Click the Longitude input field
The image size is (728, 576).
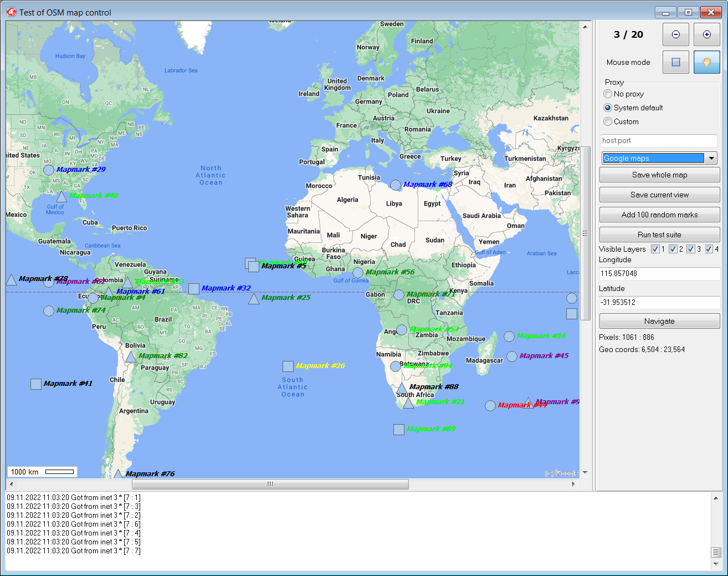click(659, 273)
